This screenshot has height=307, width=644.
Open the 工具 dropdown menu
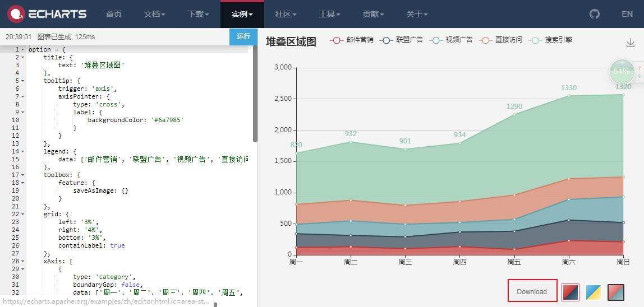[329, 14]
